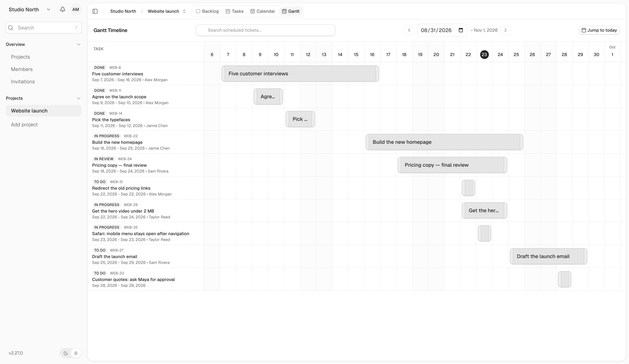Viewport: 629px width, 364px height.
Task: Select Website launch project in sidebar
Action: (43, 111)
